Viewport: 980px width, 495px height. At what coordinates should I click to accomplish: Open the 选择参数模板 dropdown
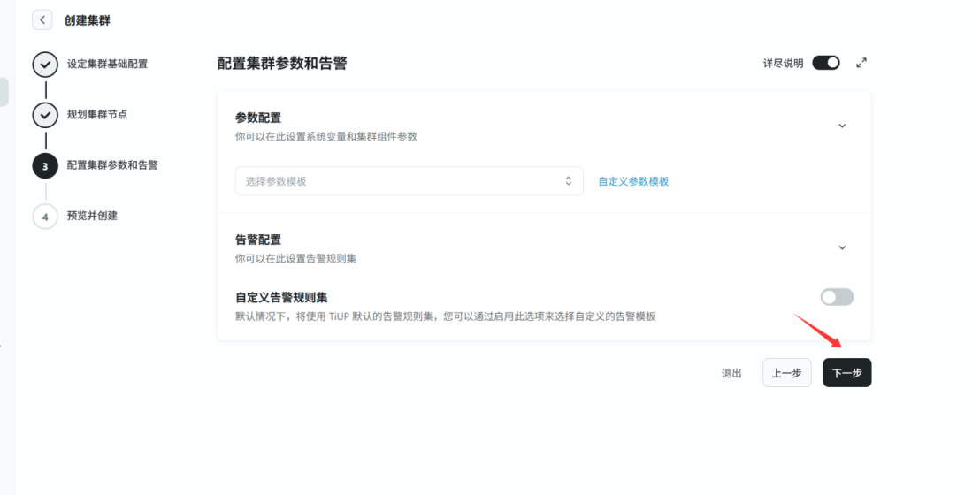tap(409, 181)
